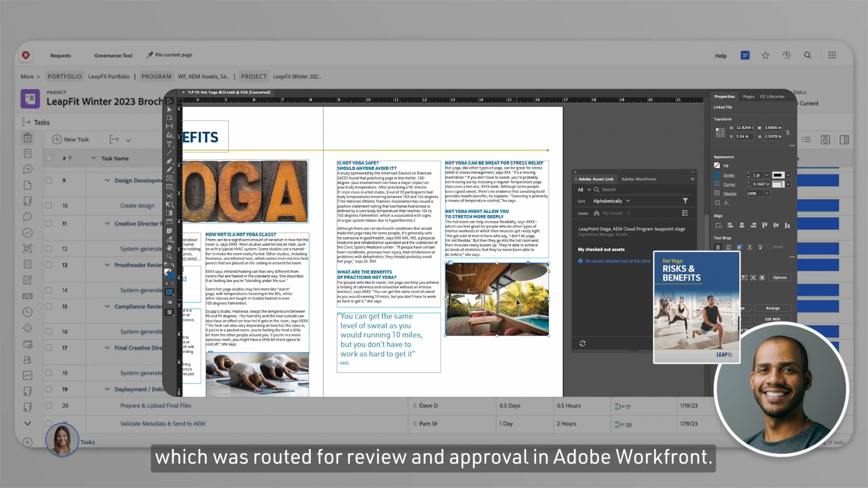Toggle constrain proportions link in Transform
Image resolution: width=868 pixels, height=488 pixels.
[x=788, y=132]
